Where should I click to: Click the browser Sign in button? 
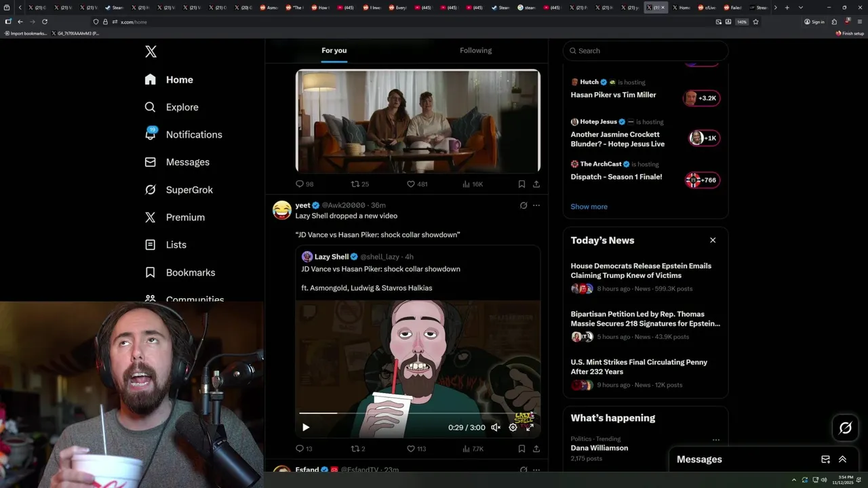(814, 22)
